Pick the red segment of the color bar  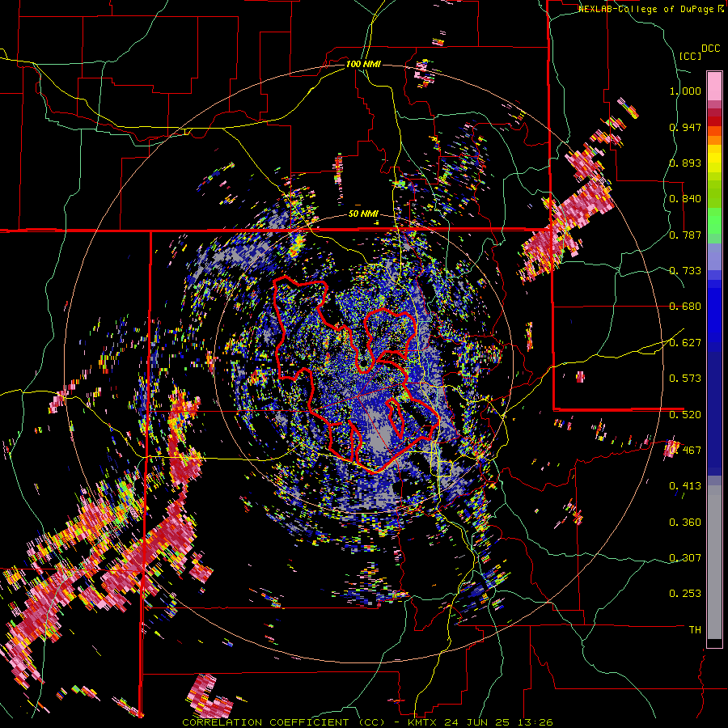(x=714, y=121)
